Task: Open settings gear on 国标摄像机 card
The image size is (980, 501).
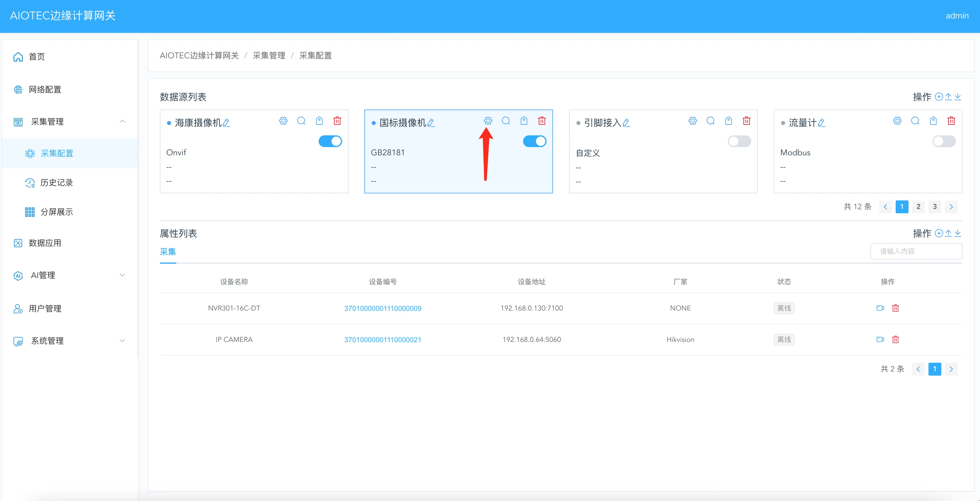Action: click(x=488, y=121)
